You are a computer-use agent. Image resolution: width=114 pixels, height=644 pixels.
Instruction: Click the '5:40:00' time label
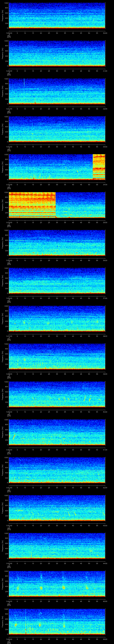coord(9,450)
